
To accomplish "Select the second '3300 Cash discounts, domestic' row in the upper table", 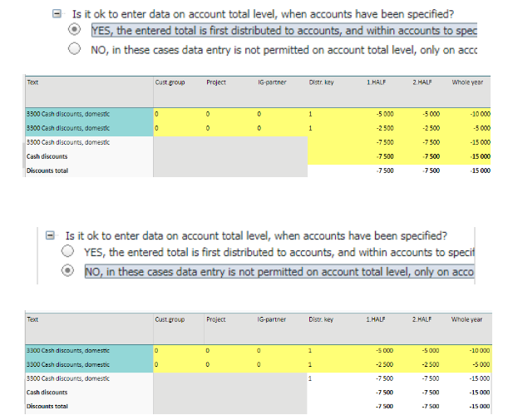I will [x=89, y=128].
